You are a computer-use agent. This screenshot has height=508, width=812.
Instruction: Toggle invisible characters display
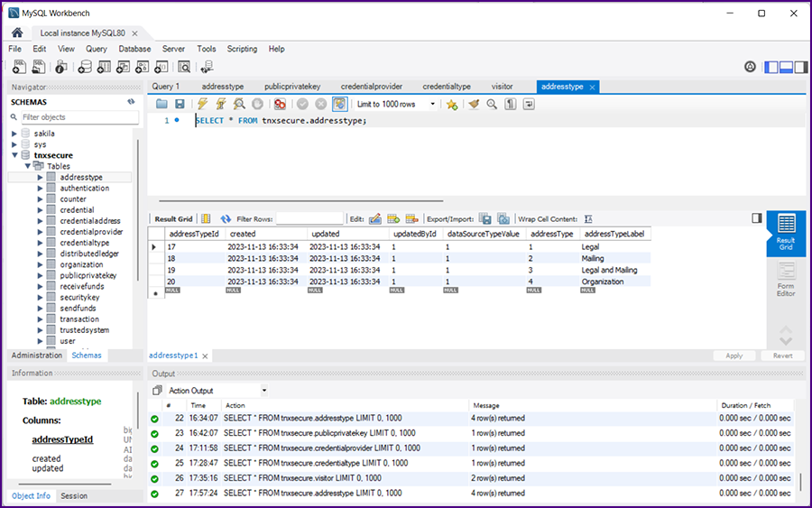point(510,104)
